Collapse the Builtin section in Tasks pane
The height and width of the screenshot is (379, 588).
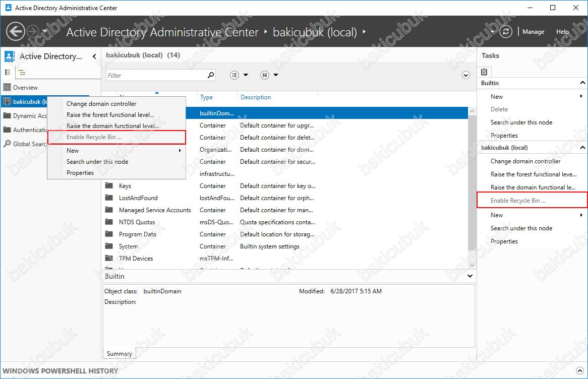[582, 83]
